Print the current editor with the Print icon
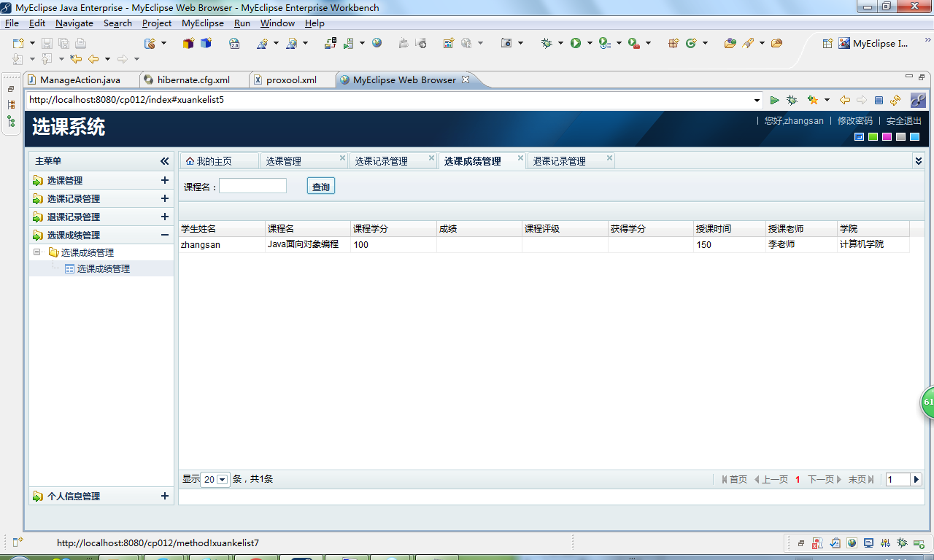This screenshot has height=560, width=934. click(80, 44)
